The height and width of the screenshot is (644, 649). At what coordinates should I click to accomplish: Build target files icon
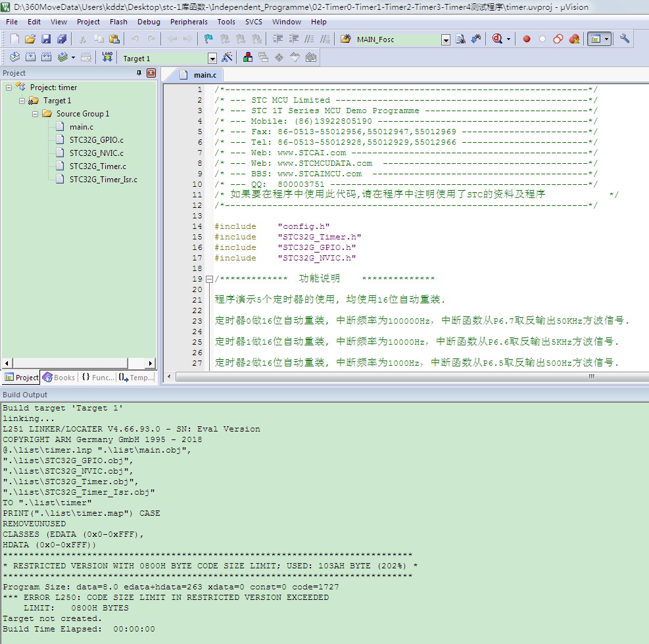pyautogui.click(x=30, y=57)
